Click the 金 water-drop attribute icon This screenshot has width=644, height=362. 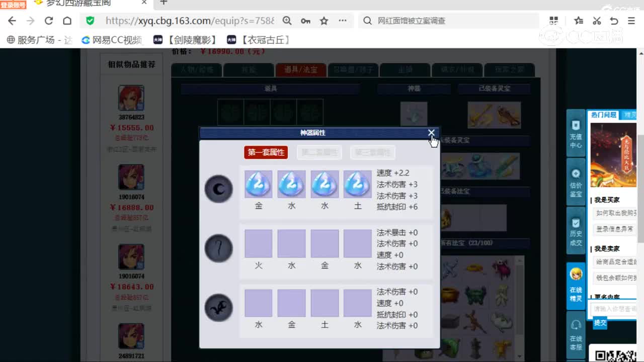coord(258,185)
